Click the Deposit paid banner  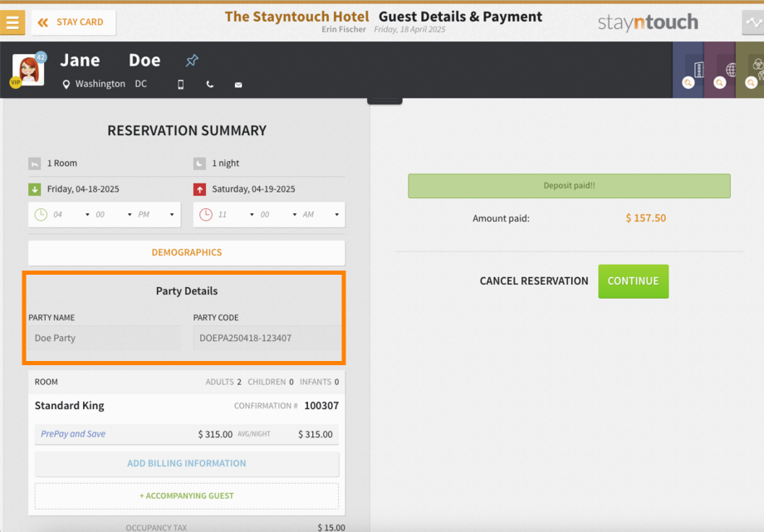[569, 186]
